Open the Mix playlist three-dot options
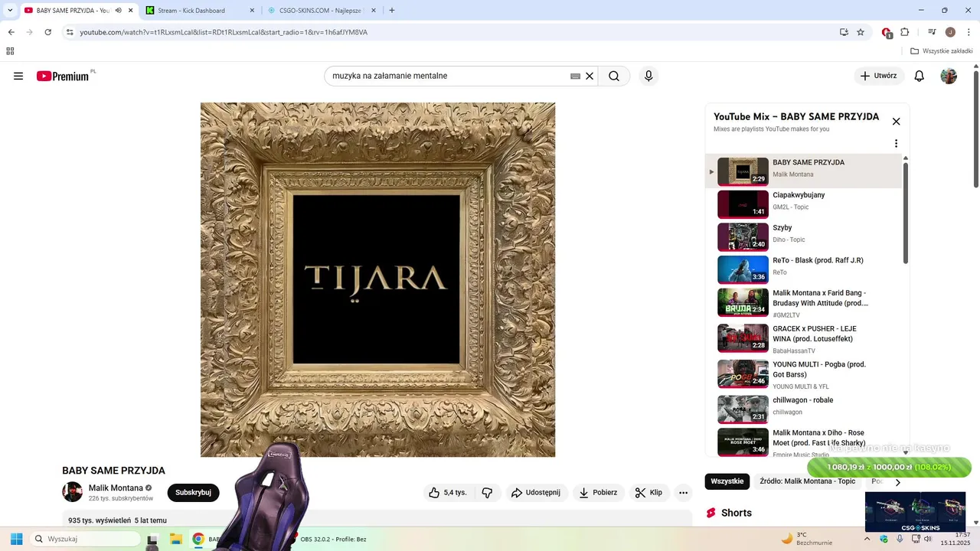Screen dimensions: 980x551 [896, 143]
